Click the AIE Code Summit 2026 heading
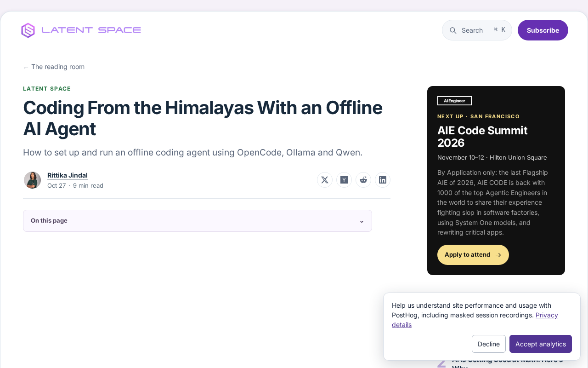Image resolution: width=588 pixels, height=368 pixels. (x=482, y=137)
